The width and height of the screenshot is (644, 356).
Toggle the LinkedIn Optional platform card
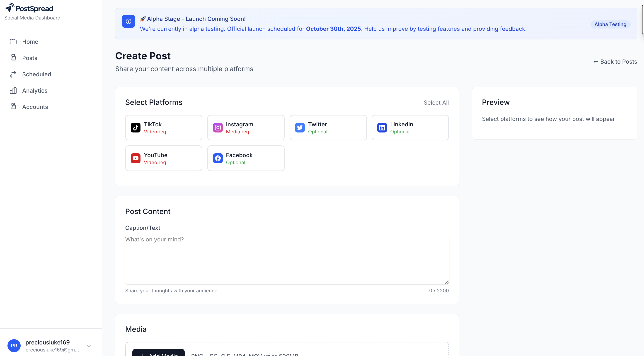click(410, 128)
